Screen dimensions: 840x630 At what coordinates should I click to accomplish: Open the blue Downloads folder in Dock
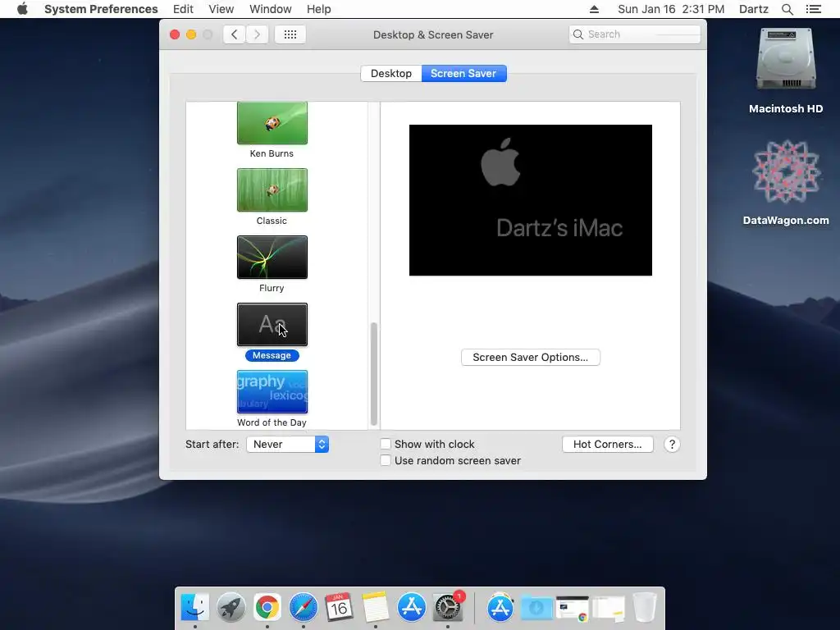[x=536, y=608]
